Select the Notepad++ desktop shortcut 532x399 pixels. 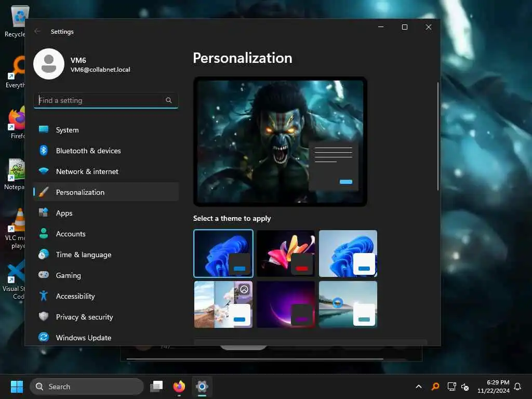15,175
